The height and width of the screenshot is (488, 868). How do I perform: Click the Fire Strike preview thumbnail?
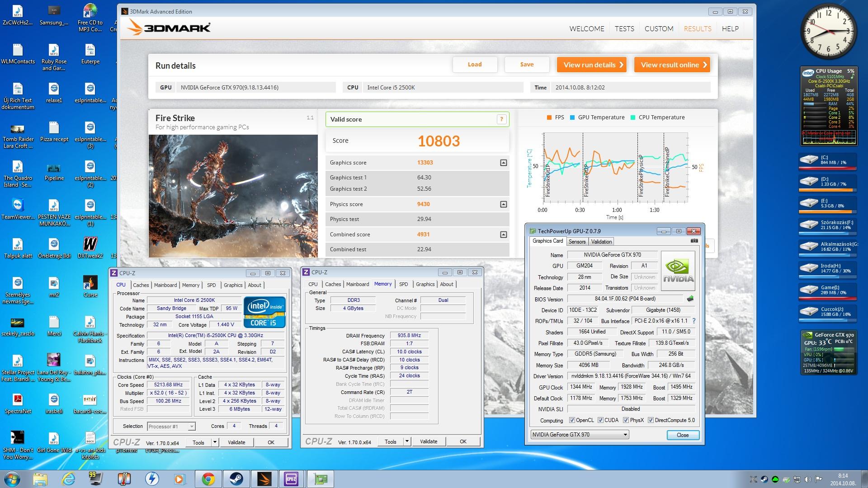point(233,196)
